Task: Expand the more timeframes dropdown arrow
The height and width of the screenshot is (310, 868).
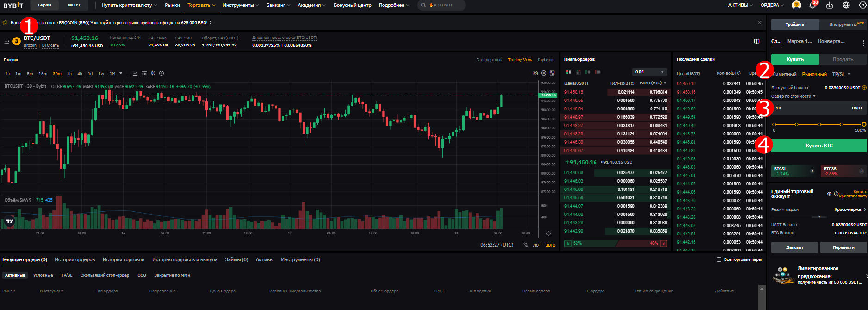Action: [x=121, y=73]
